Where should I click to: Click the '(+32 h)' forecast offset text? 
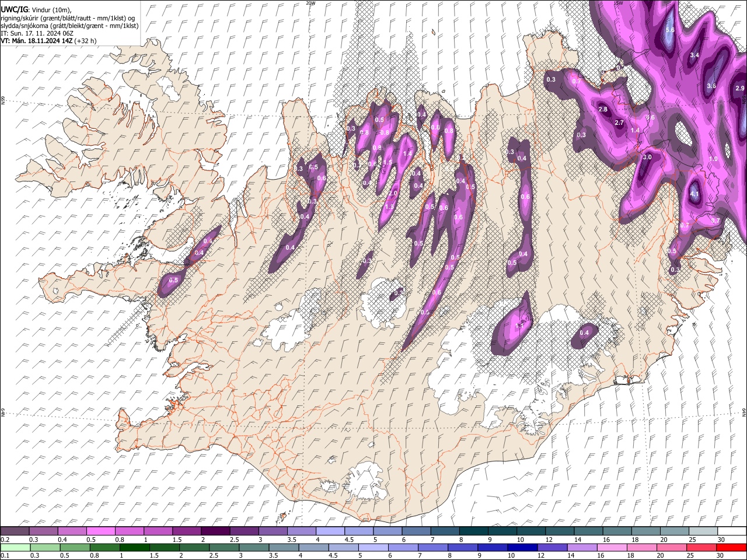pyautogui.click(x=85, y=41)
